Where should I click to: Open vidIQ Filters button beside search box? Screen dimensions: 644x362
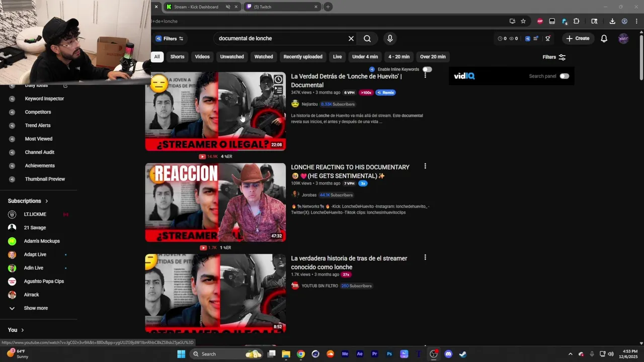pos(170,39)
